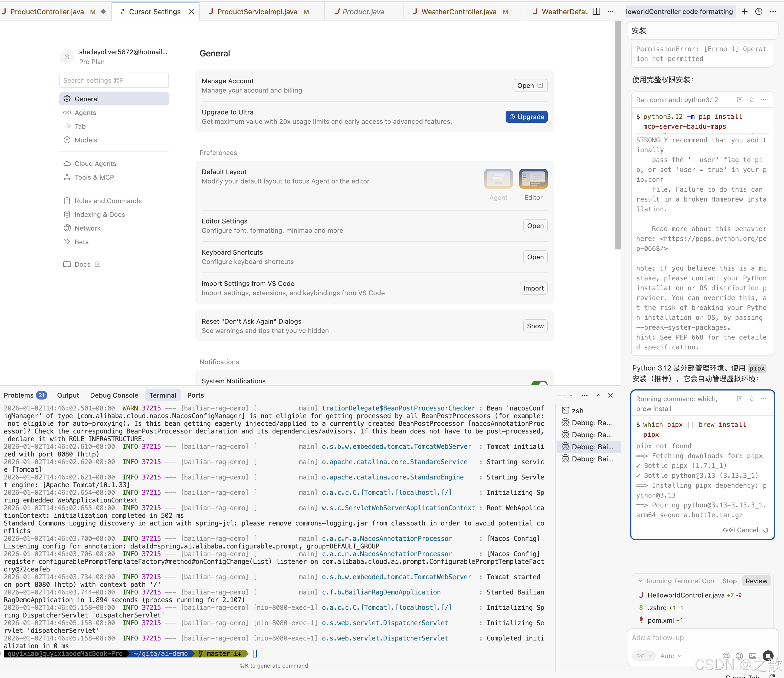Create new terminal with plus icon
The width and height of the screenshot is (784, 678).
pyautogui.click(x=562, y=395)
